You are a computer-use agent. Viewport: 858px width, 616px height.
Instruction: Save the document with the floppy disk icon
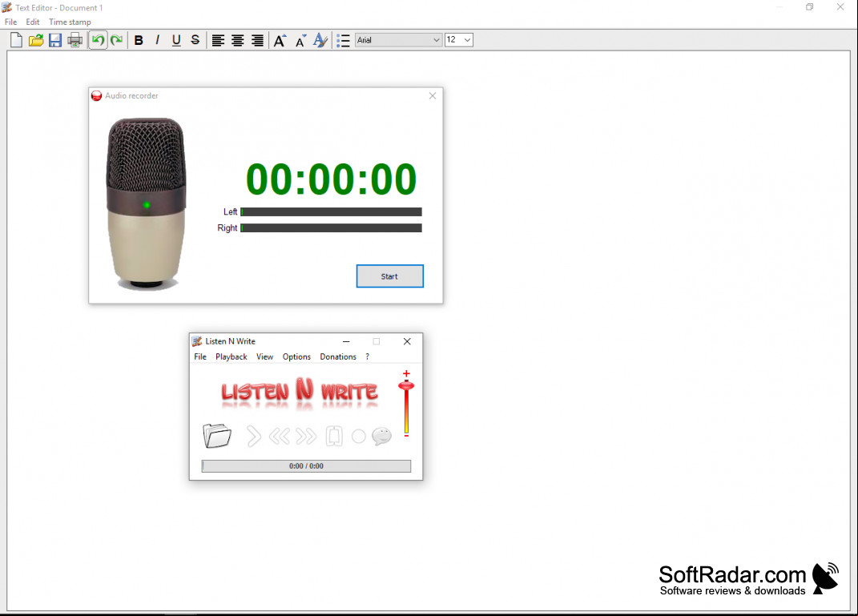(54, 40)
